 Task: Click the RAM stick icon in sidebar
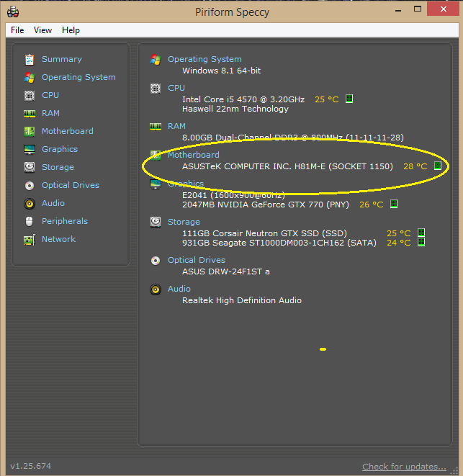coord(30,114)
